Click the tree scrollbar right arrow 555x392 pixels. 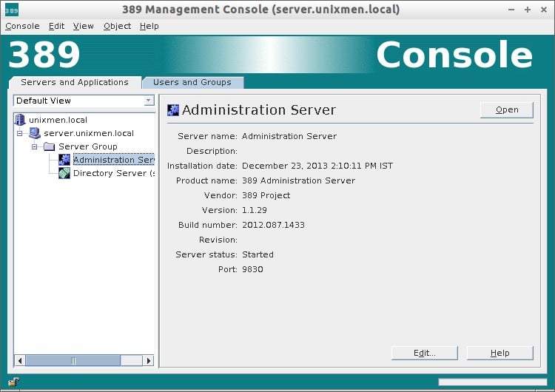148,361
